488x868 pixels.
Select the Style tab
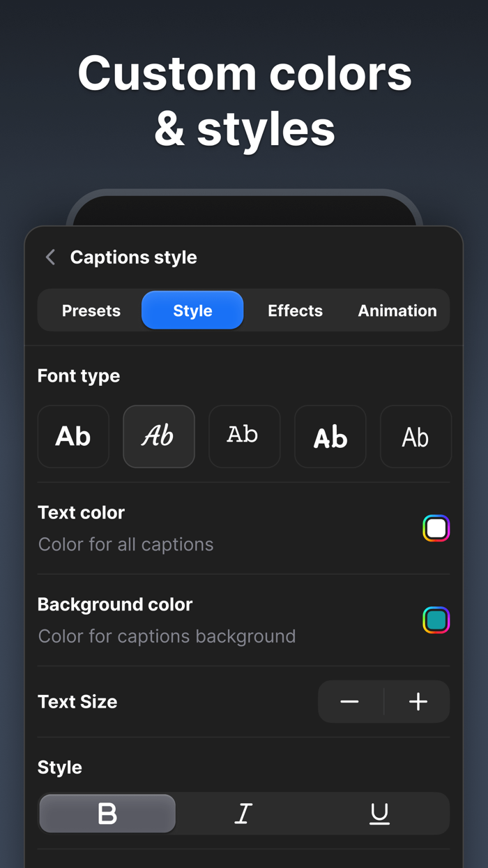click(x=192, y=310)
